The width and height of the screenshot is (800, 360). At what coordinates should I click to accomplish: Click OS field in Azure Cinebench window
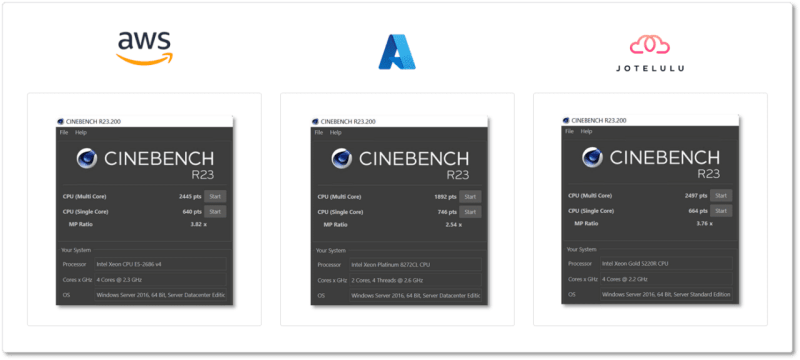[415, 295]
